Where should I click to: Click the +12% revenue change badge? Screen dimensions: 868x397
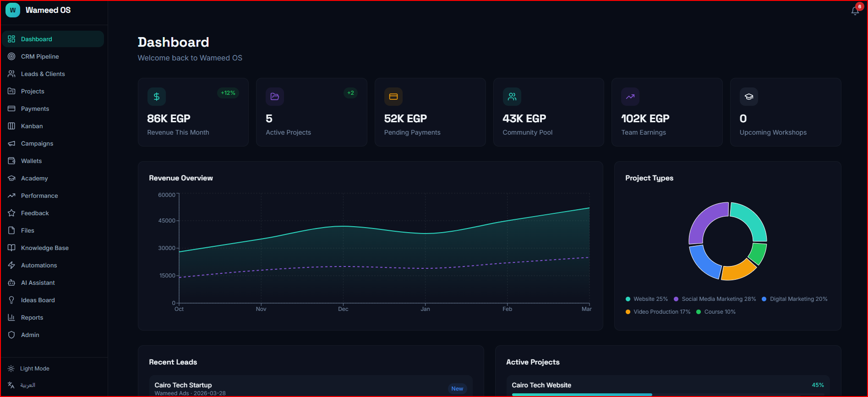tap(228, 93)
